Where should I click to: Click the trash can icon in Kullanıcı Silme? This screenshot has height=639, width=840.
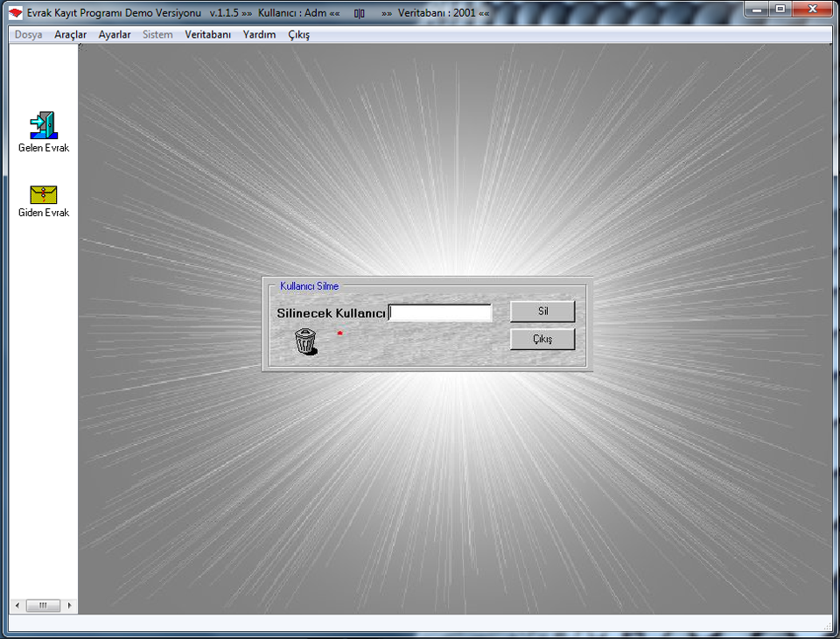[x=306, y=341]
